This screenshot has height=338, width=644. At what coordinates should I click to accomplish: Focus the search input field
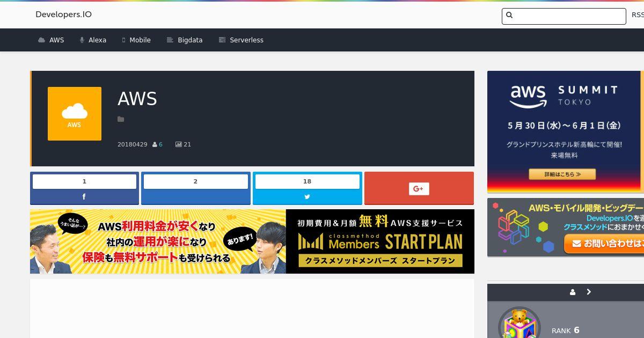coord(563,16)
